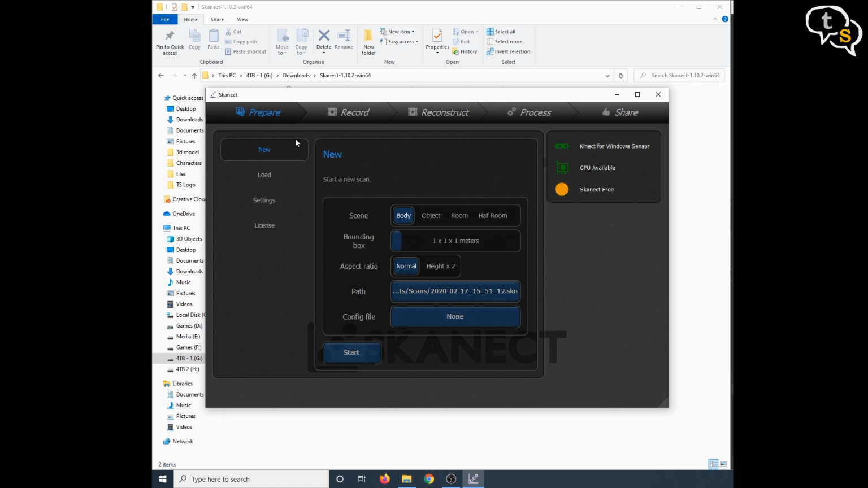Set Scene to Body
Screen dimensions: 868x488
(403, 216)
